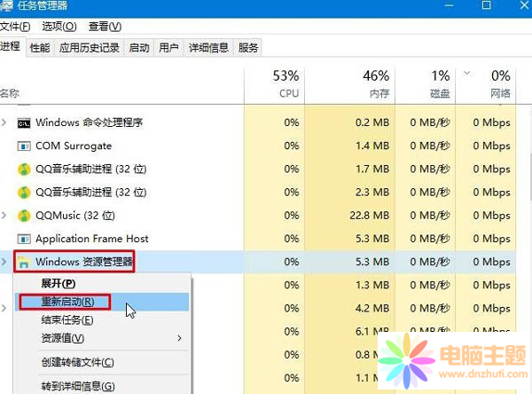The width and height of the screenshot is (532, 394).
Task: Choose 展开(P) in context menu
Action: 102,283
